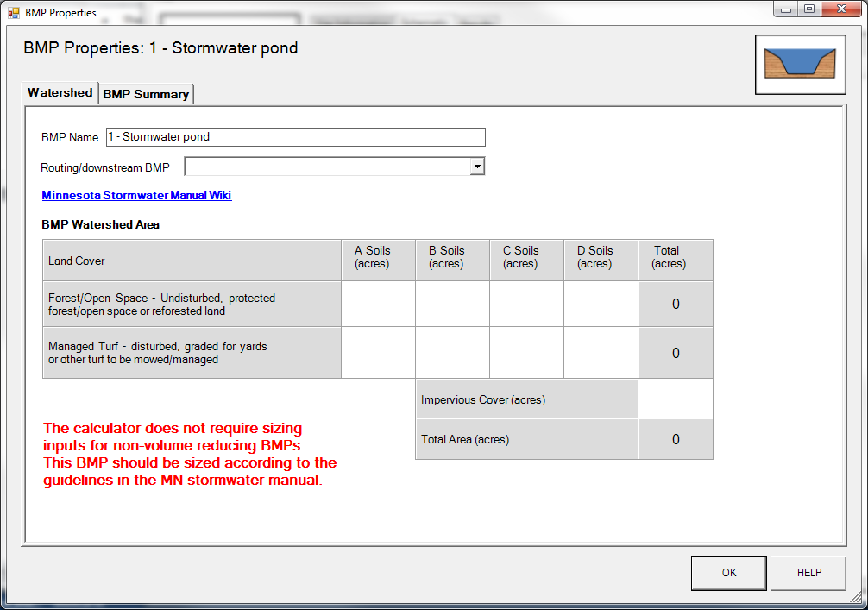
Task: Expand the Routing/downstream BMP dropdown arrow
Action: point(477,167)
